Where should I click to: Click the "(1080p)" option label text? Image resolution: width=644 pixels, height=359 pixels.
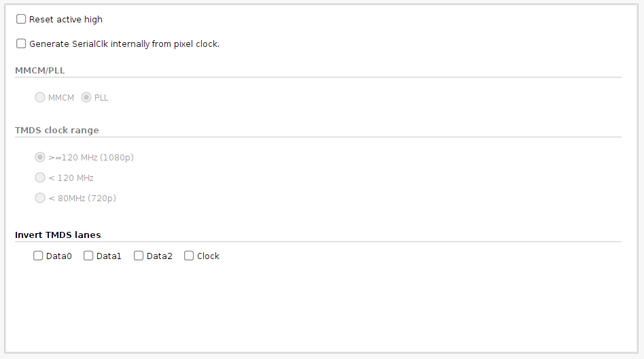(117, 158)
